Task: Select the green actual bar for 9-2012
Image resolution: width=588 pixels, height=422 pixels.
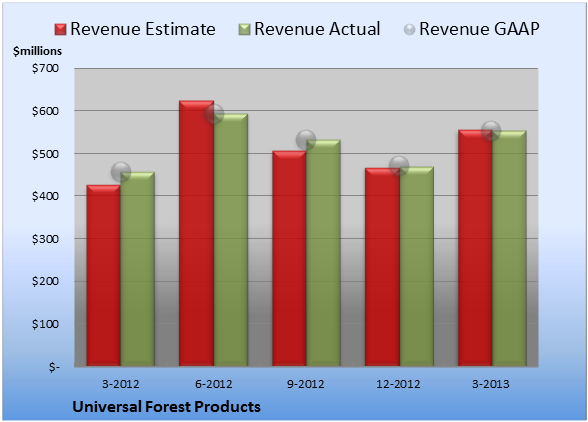Action: coord(323,253)
